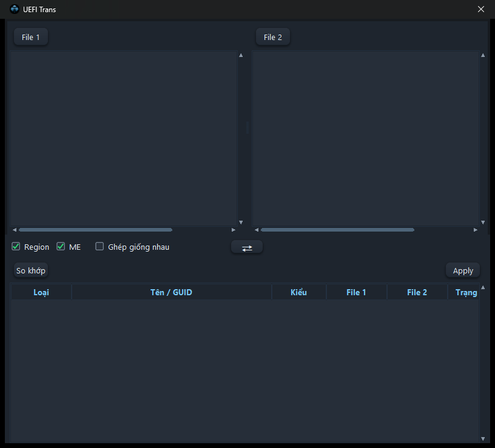The width and height of the screenshot is (495, 448).
Task: Click File 1 panel scroll left arrow
Action: [15, 230]
